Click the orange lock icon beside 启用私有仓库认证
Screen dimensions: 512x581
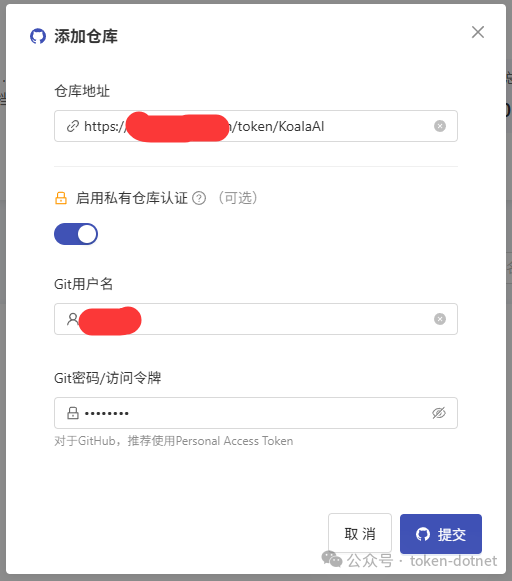coord(61,198)
